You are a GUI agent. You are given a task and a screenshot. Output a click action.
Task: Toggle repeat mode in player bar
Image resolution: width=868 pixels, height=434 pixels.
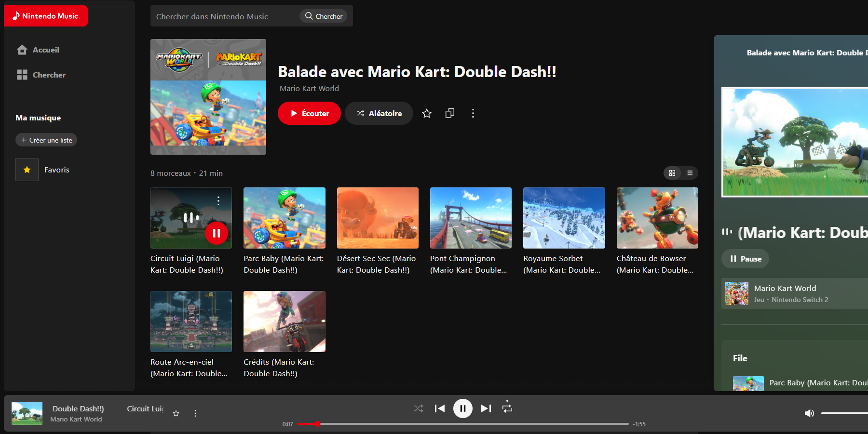point(507,408)
